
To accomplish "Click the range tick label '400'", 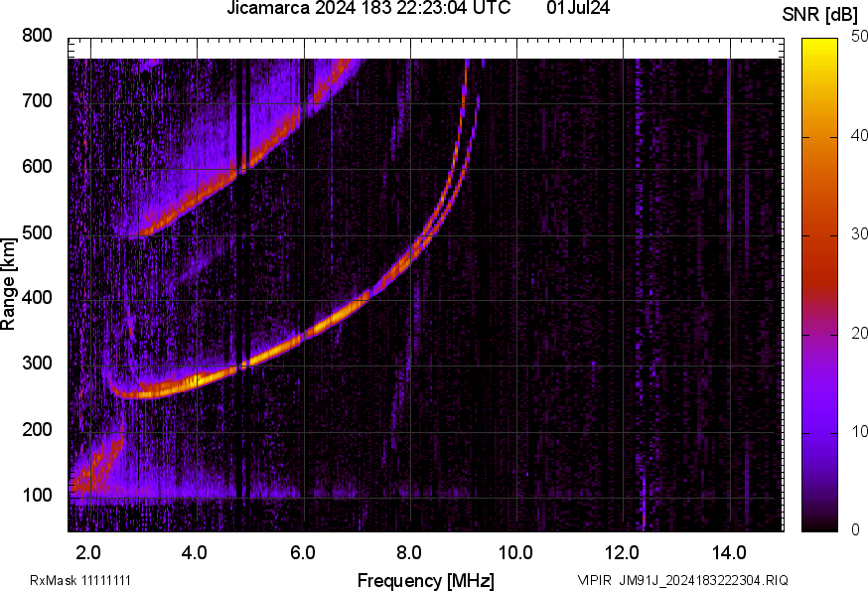I will tap(37, 297).
